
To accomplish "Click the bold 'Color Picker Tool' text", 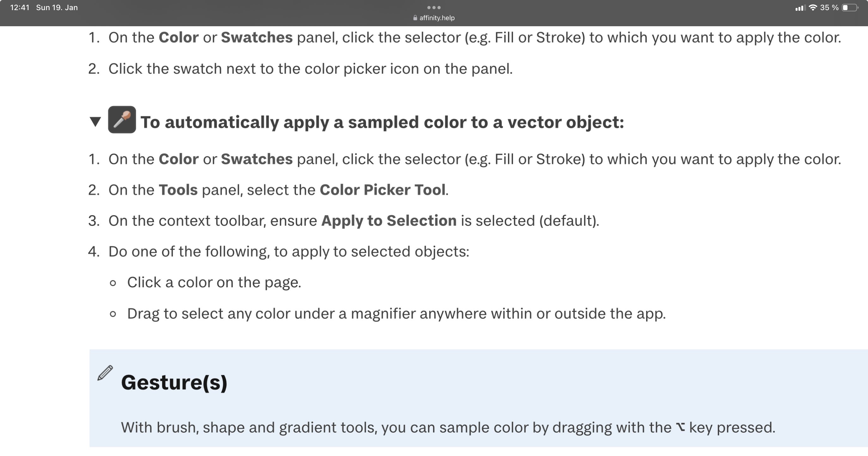I will [382, 190].
